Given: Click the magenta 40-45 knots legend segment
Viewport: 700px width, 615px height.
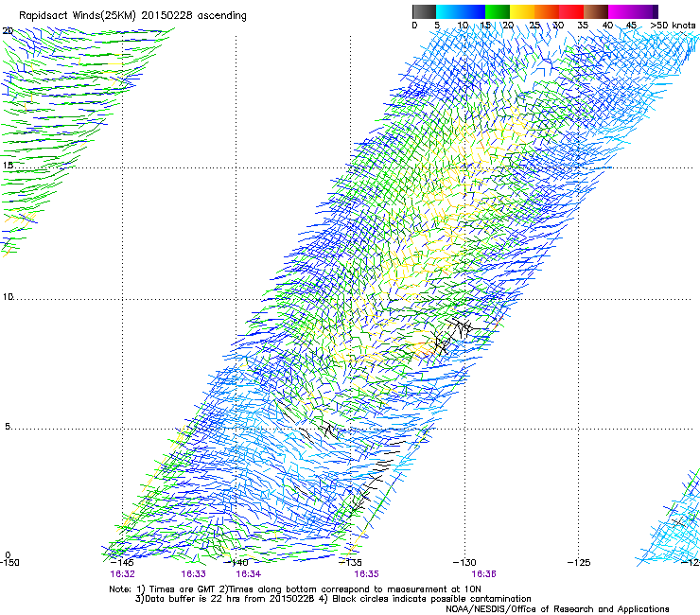Looking at the screenshot, I should pyautogui.click(x=621, y=11).
